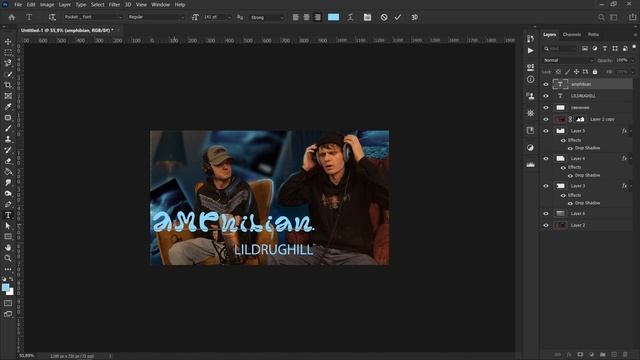640x360 pixels.
Task: Open the File menu
Action: click(18, 4)
